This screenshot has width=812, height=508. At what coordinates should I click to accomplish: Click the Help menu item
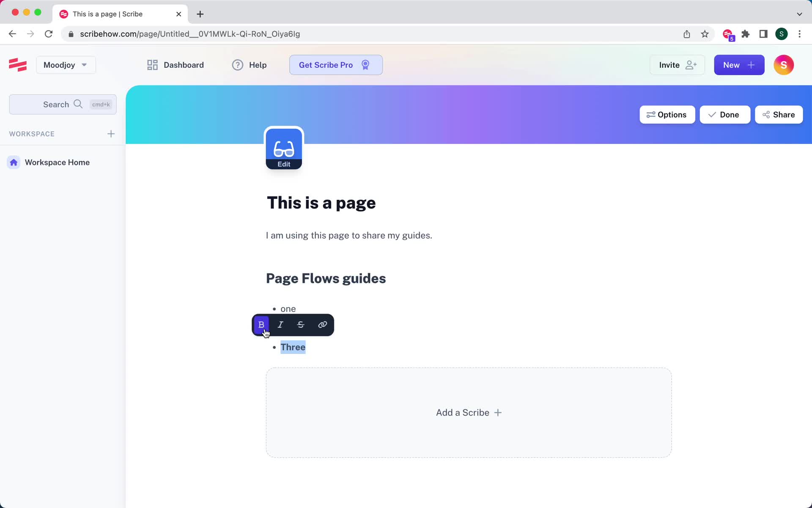tap(258, 65)
